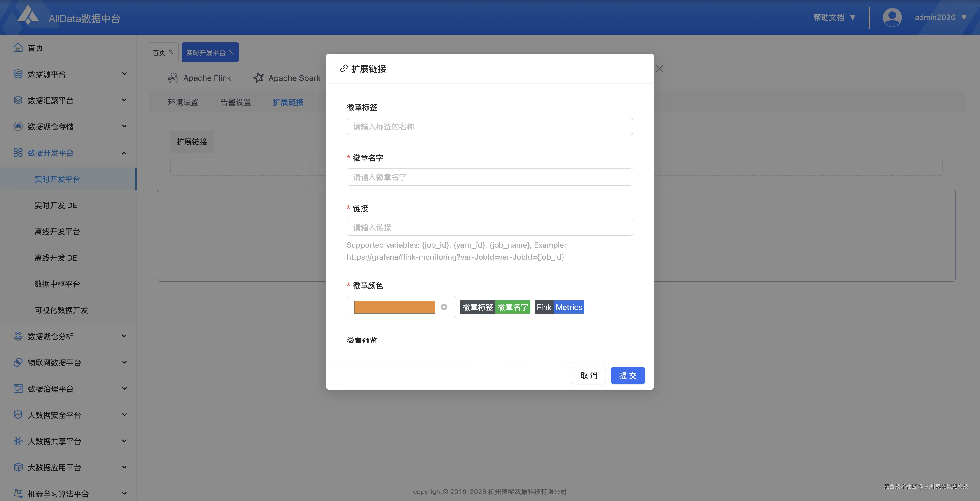Click the 首页 home icon in sidebar
980x501 pixels.
pos(18,48)
